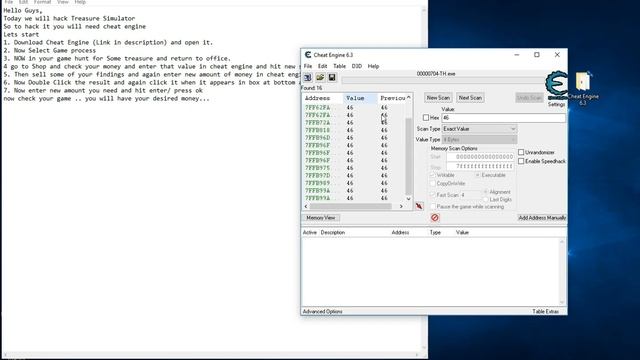The image size is (640, 360).
Task: Click the Cheat Engine title bar icon
Action: click(308, 55)
